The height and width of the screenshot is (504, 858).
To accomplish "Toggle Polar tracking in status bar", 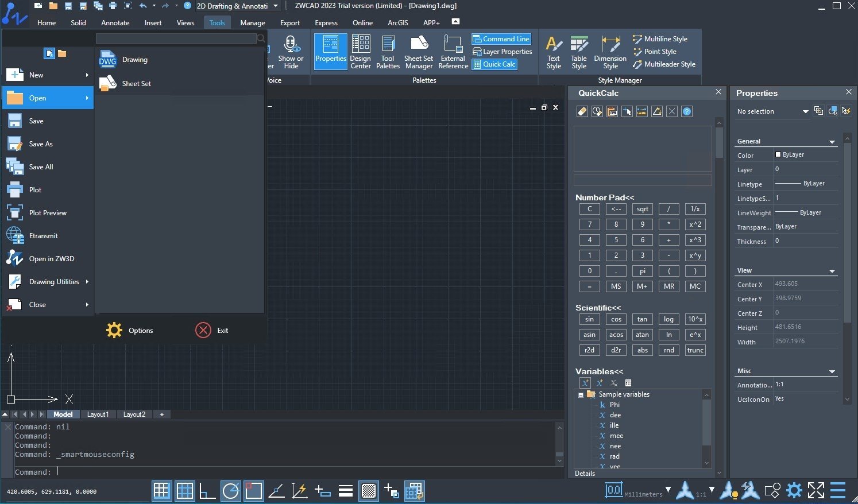I will click(x=231, y=491).
